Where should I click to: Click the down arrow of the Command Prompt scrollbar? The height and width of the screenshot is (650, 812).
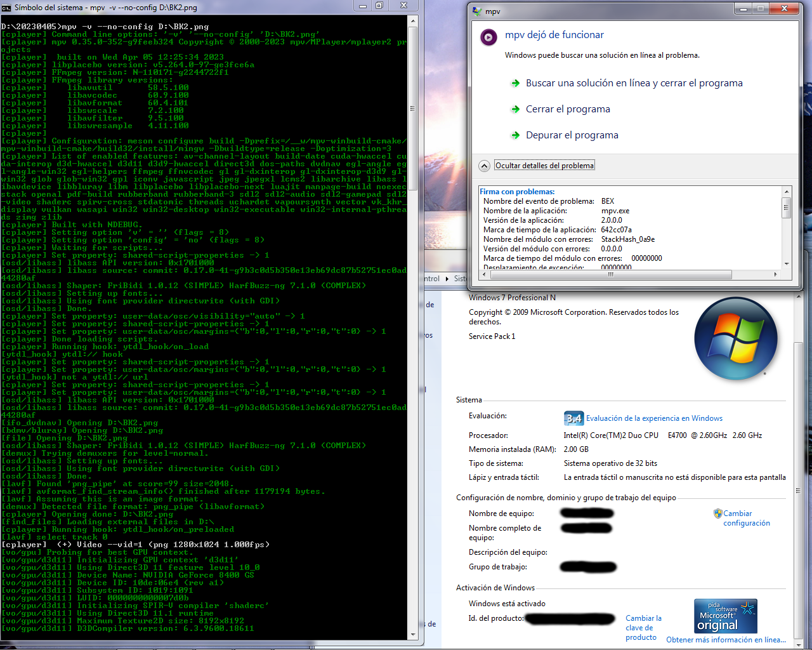coord(413,633)
